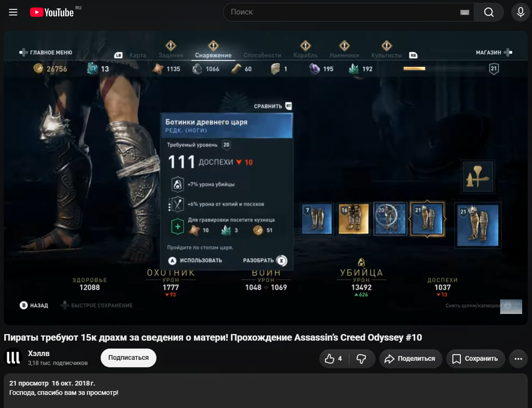Open the Хэллв channel avatar
This screenshot has height=408, width=532.
13,357
